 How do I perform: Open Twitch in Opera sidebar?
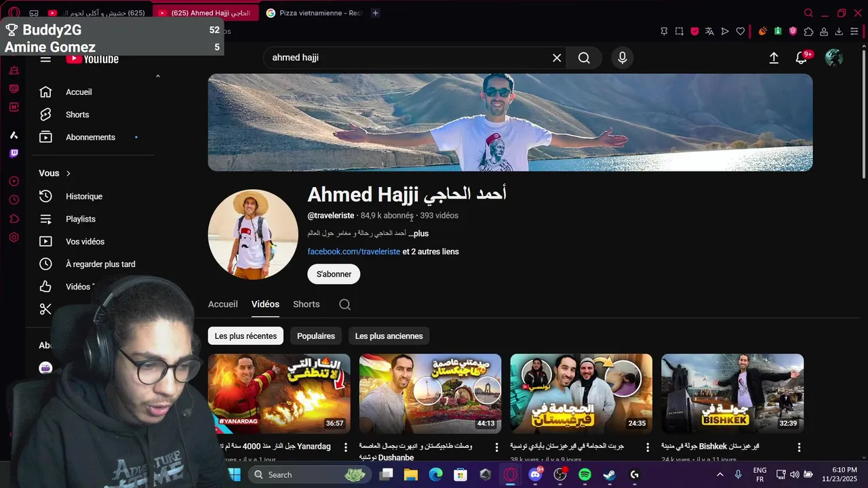(14, 153)
